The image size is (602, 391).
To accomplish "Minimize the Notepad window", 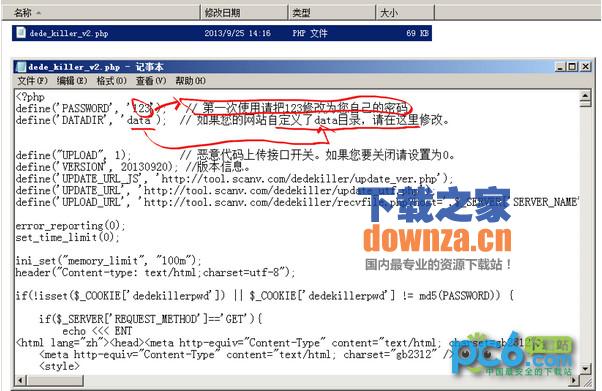I will click(x=561, y=67).
